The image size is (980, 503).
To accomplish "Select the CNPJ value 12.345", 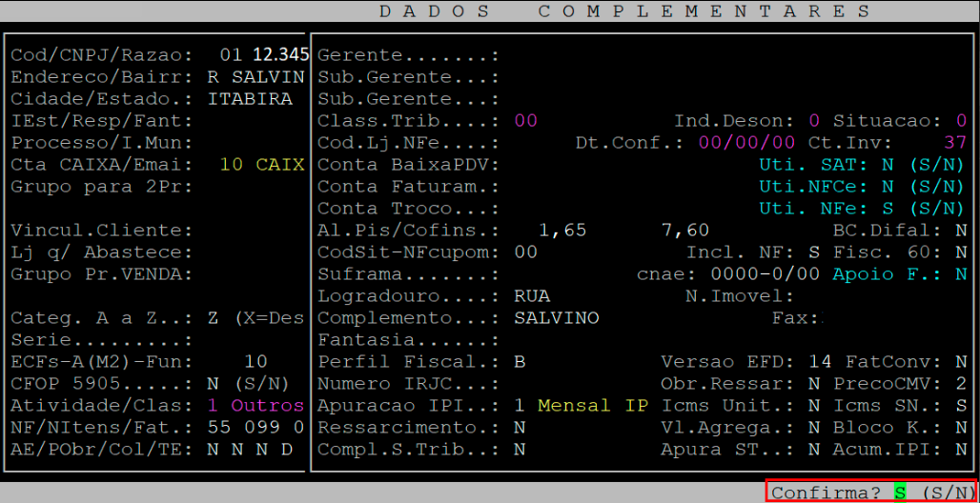I will [x=280, y=55].
